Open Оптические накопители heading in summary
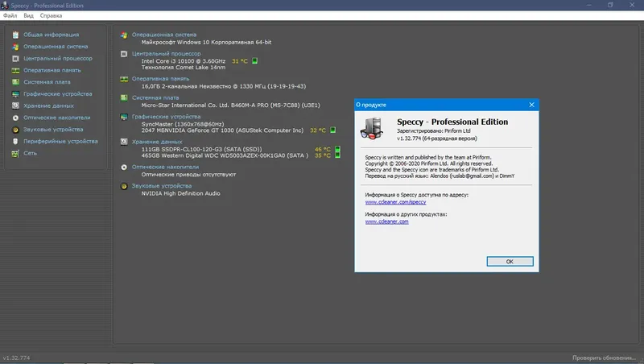This screenshot has height=364, width=644. pyautogui.click(x=165, y=168)
